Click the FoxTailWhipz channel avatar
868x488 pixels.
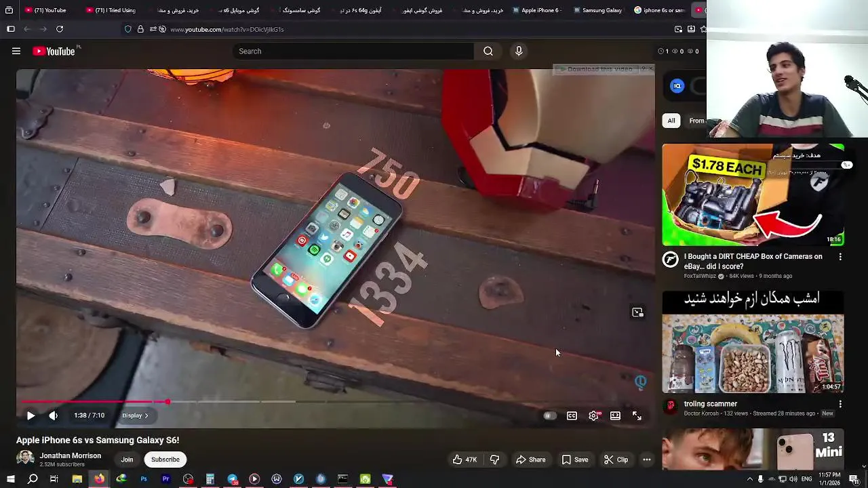(x=670, y=259)
